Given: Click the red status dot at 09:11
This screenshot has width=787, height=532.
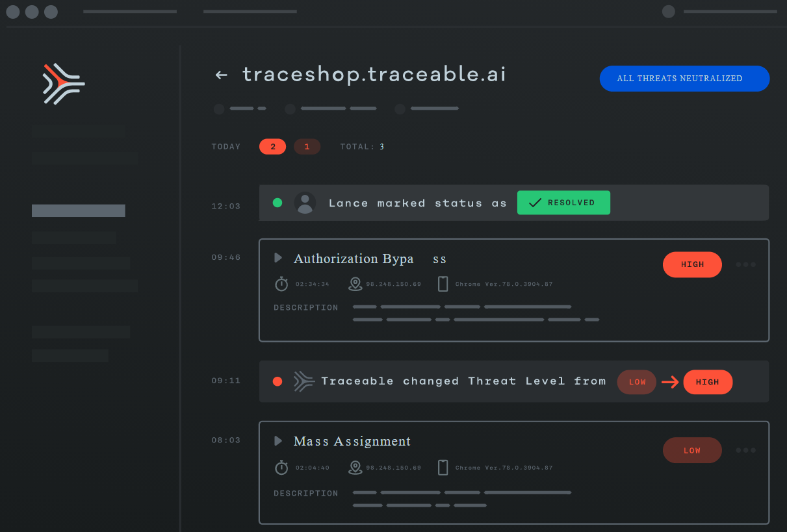Looking at the screenshot, I should click(277, 381).
